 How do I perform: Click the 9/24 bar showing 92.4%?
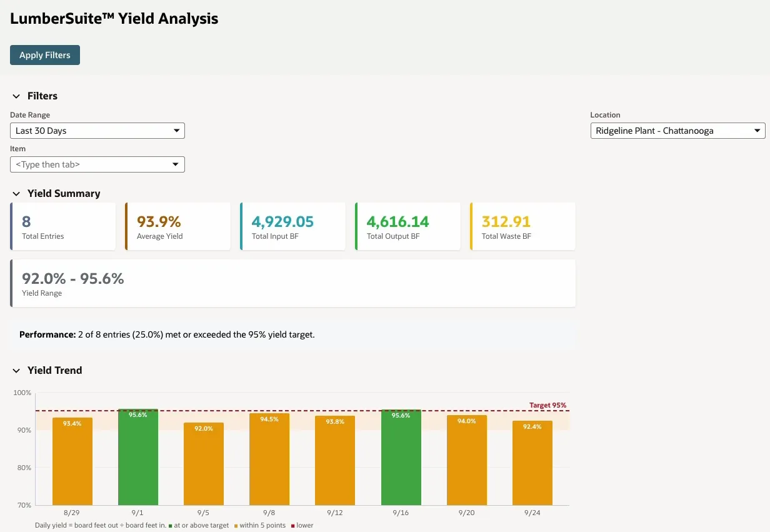point(532,463)
